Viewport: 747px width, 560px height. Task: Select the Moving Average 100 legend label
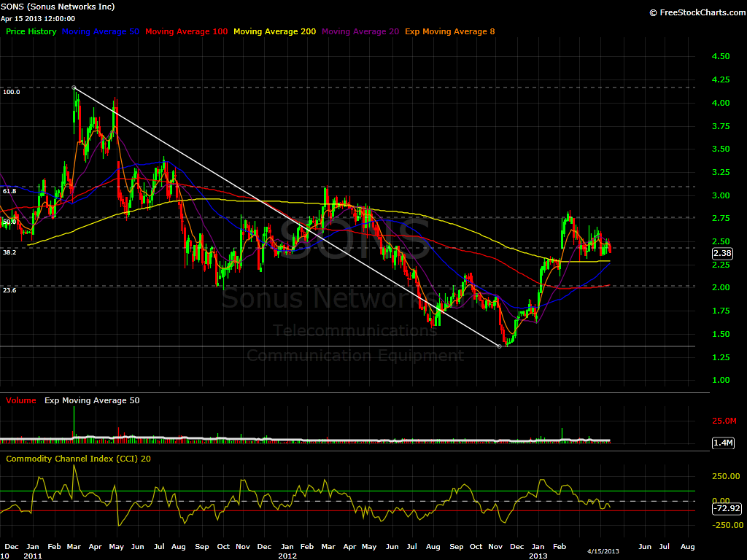coord(186,31)
